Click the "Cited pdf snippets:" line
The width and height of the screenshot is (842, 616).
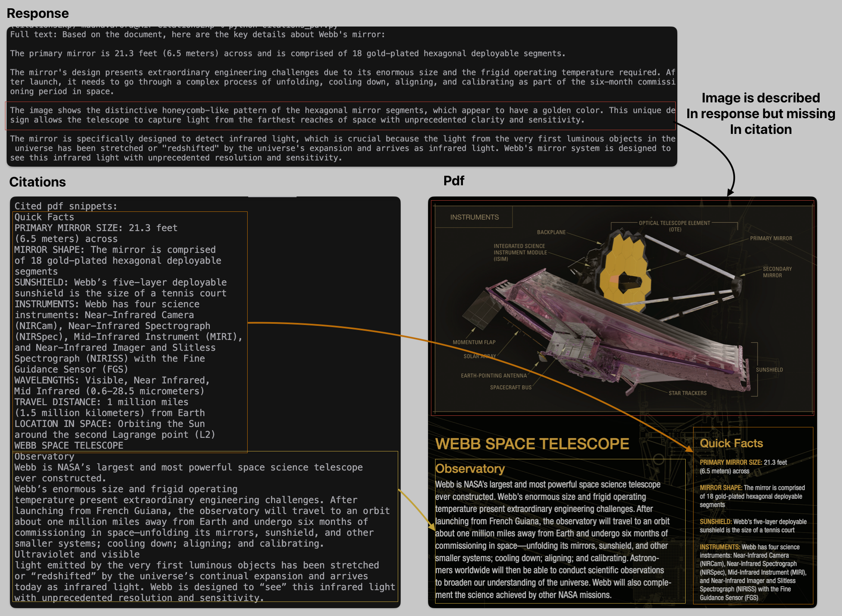point(66,206)
